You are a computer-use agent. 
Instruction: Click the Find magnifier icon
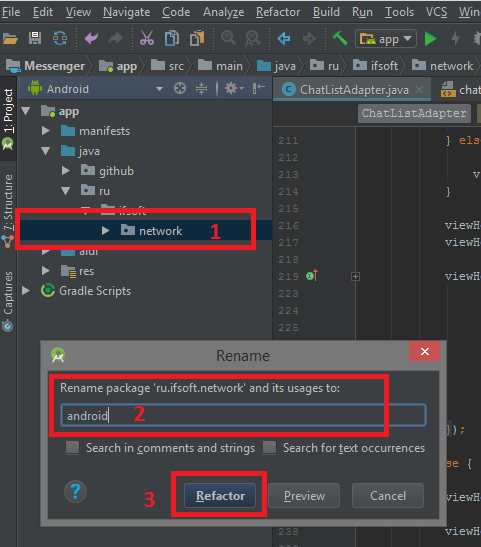pyautogui.click(x=228, y=38)
